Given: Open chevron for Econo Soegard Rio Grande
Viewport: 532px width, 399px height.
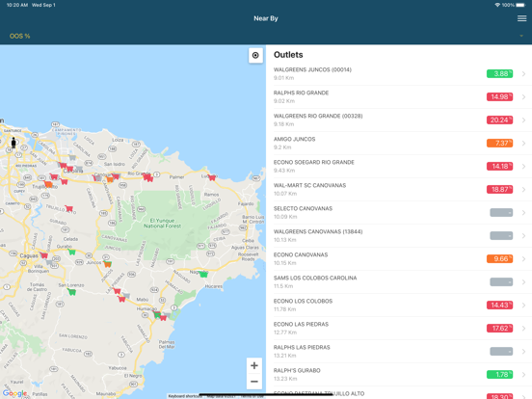Looking at the screenshot, I should pos(523,166).
